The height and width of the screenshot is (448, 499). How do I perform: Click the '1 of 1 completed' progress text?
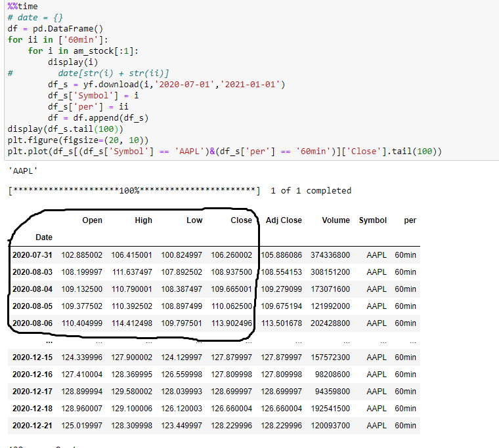pos(311,191)
